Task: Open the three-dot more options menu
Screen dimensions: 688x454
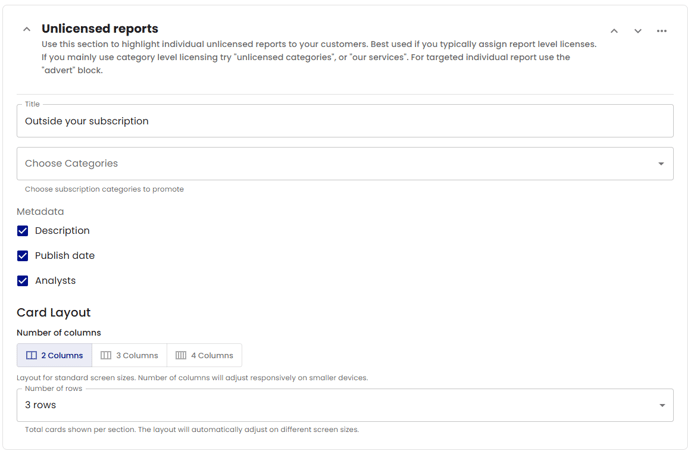Action: pyautogui.click(x=662, y=31)
